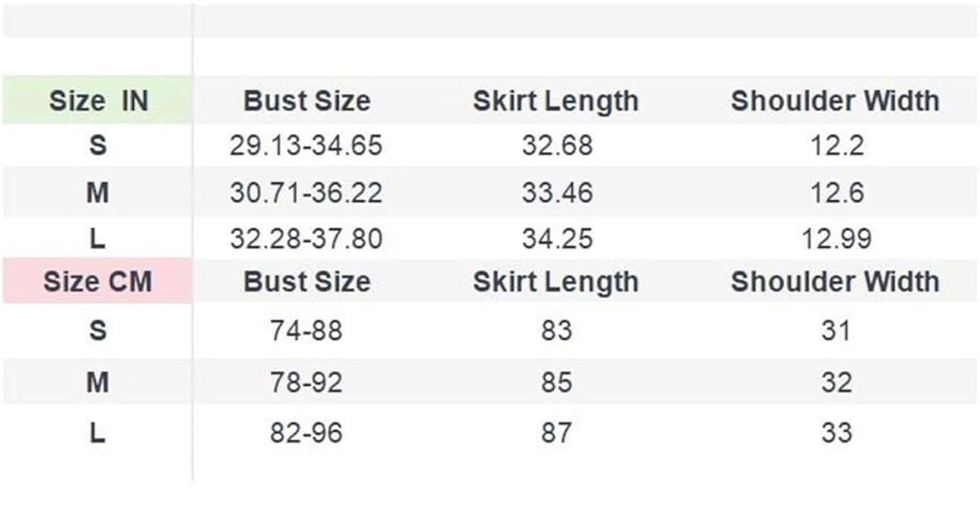This screenshot has height=532, width=980.
Task: Select the Skirt Length header in inches table
Action: click(x=556, y=101)
